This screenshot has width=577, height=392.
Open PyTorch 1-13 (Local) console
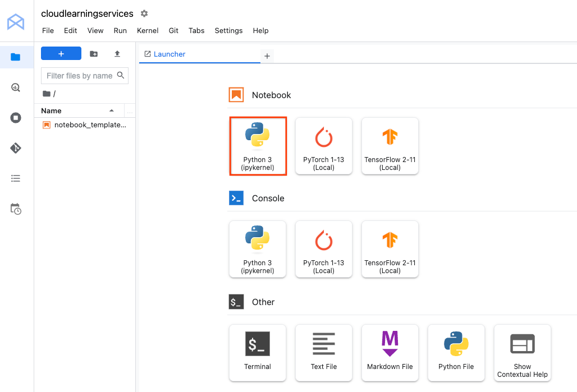(324, 250)
